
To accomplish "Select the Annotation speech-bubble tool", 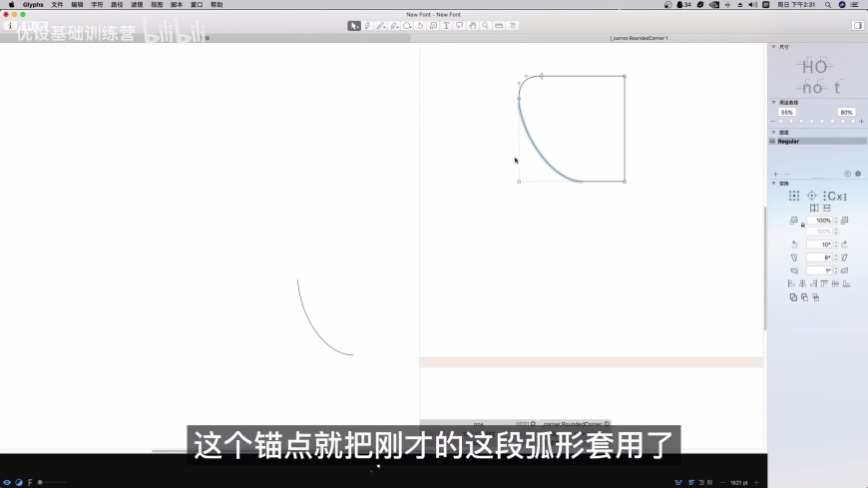I will click(460, 26).
